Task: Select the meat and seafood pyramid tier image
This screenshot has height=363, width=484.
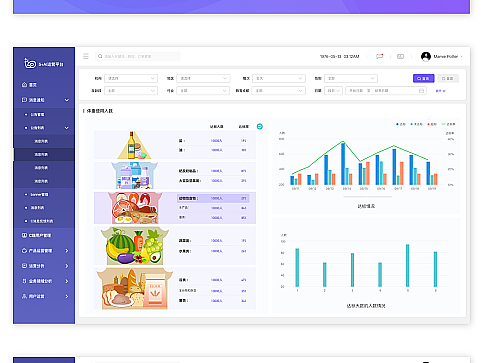Action: pyautogui.click(x=135, y=208)
